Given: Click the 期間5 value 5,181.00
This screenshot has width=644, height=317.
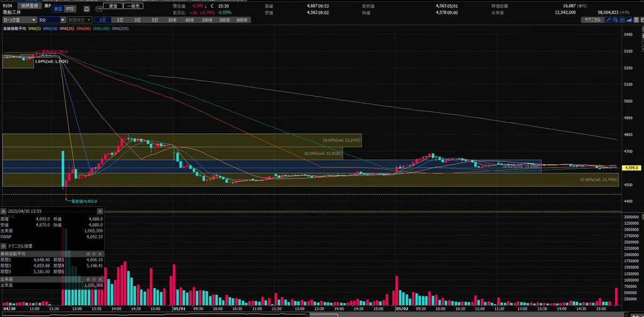Looking at the screenshot, I should (x=42, y=271).
